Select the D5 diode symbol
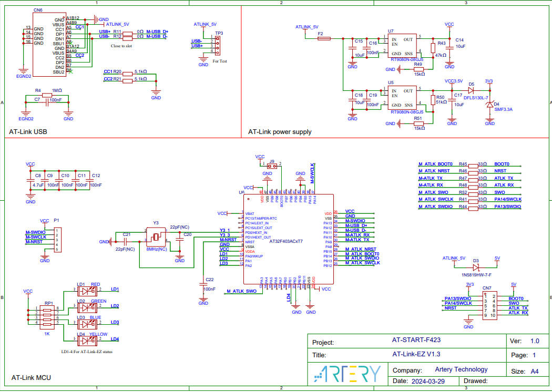Image resolution: width=552 pixels, height=392 pixels. (472, 90)
